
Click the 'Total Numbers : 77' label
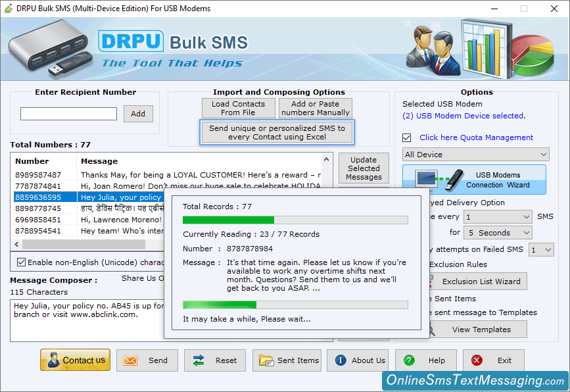50,145
